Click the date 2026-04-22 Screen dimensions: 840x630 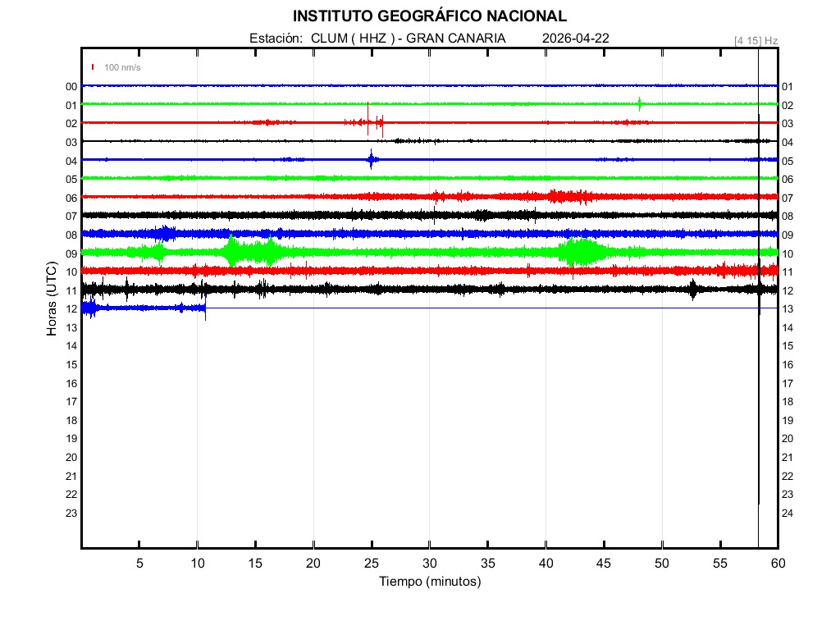tap(576, 39)
